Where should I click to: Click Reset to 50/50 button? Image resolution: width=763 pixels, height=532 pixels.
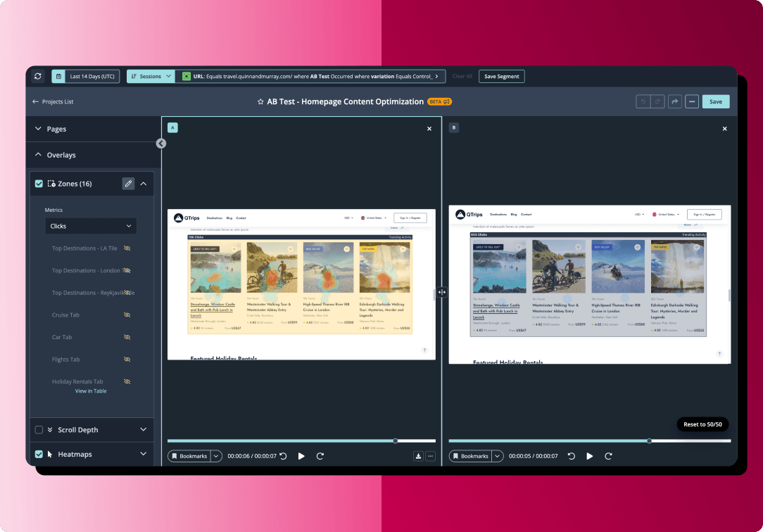click(702, 424)
